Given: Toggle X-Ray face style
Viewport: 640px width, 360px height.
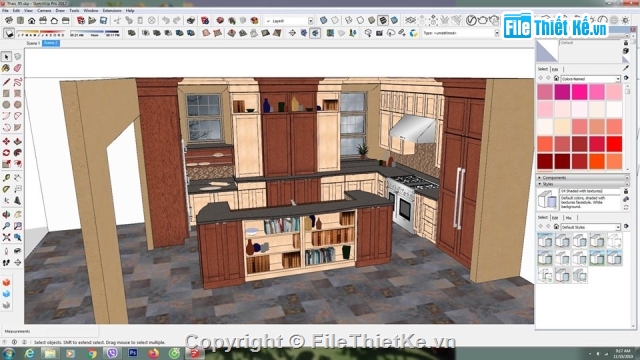Looking at the screenshot, I should tap(323, 20).
